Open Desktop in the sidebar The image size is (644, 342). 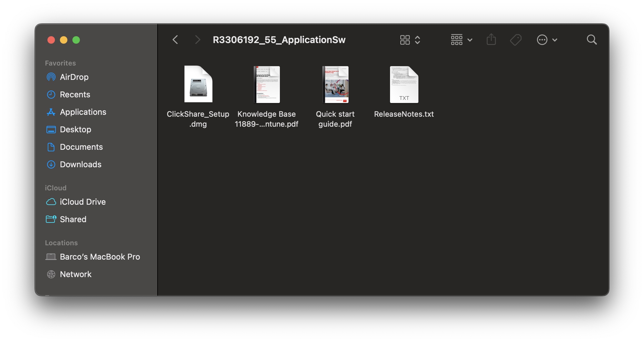click(x=76, y=129)
